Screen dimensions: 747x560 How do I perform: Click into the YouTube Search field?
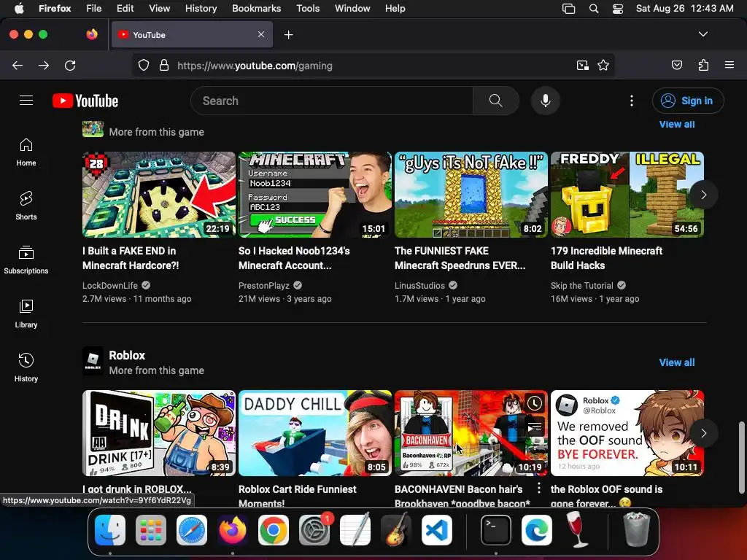tap(332, 101)
